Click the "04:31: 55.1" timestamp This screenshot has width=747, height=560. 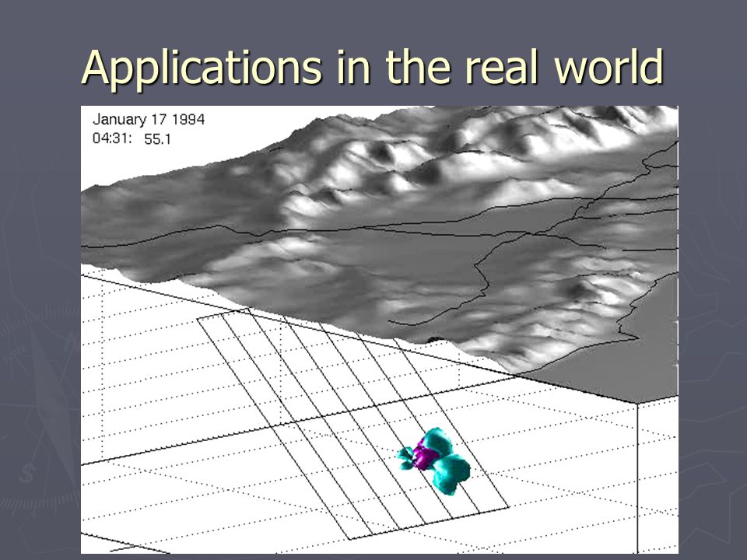coord(132,139)
